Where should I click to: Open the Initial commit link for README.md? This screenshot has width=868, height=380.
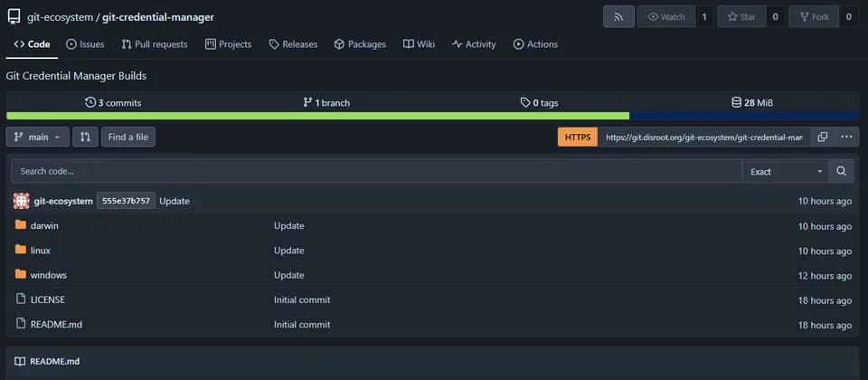click(302, 324)
